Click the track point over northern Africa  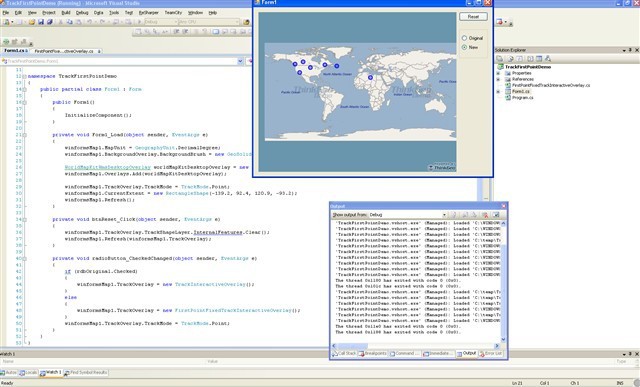click(370, 77)
